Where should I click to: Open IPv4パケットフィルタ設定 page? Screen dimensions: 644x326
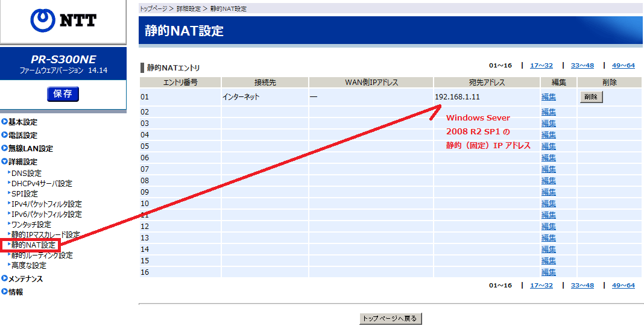pos(46,204)
